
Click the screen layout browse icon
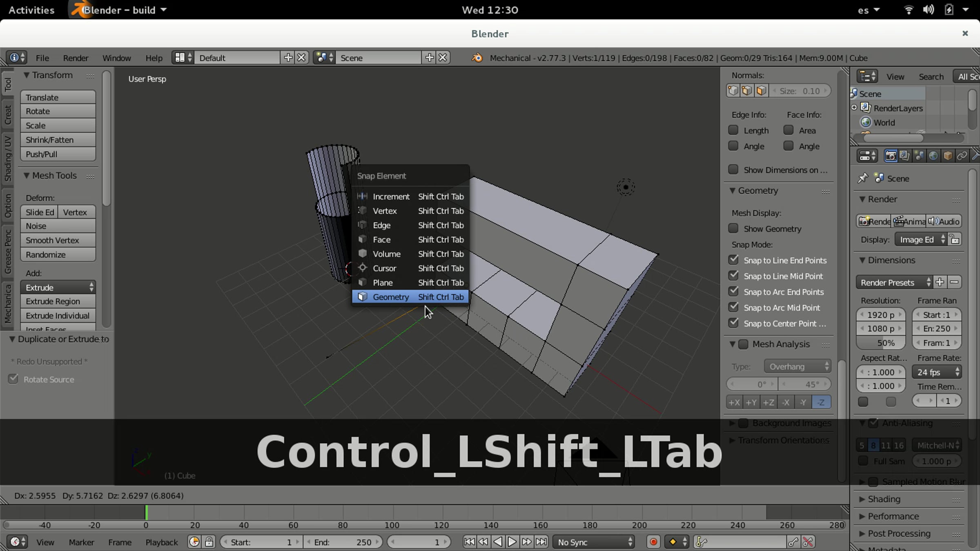tap(183, 58)
